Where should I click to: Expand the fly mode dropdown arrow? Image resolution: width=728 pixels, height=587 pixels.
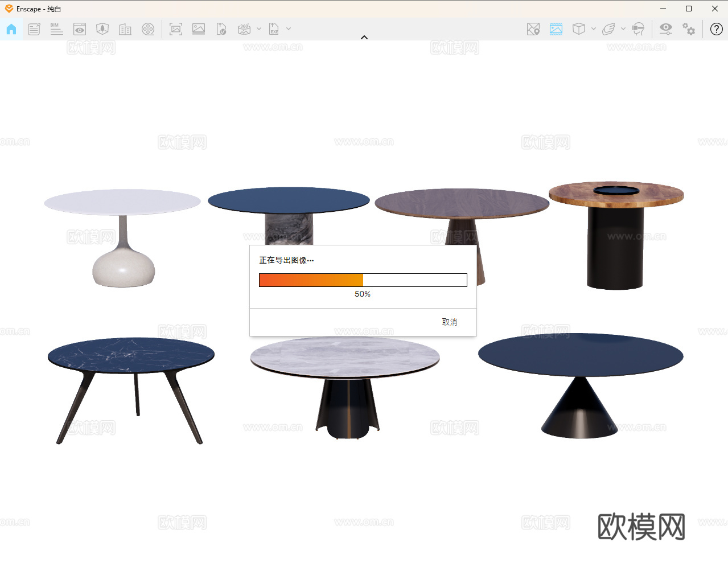click(x=623, y=28)
